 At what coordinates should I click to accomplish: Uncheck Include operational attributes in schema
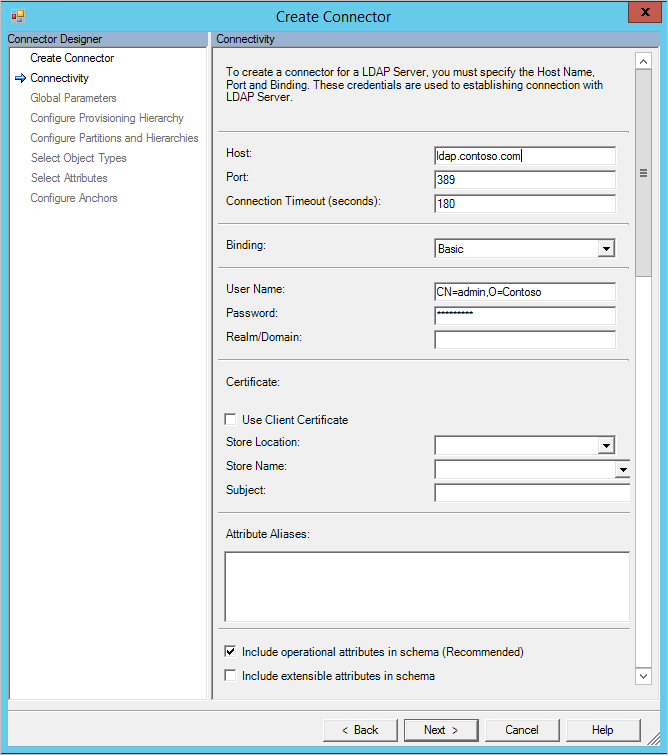(x=231, y=651)
